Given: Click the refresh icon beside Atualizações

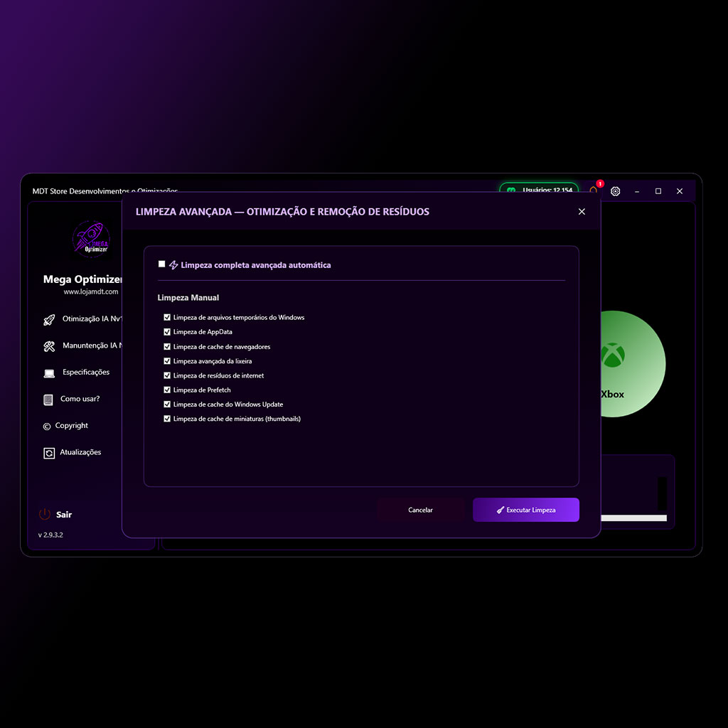Looking at the screenshot, I should coord(49,453).
